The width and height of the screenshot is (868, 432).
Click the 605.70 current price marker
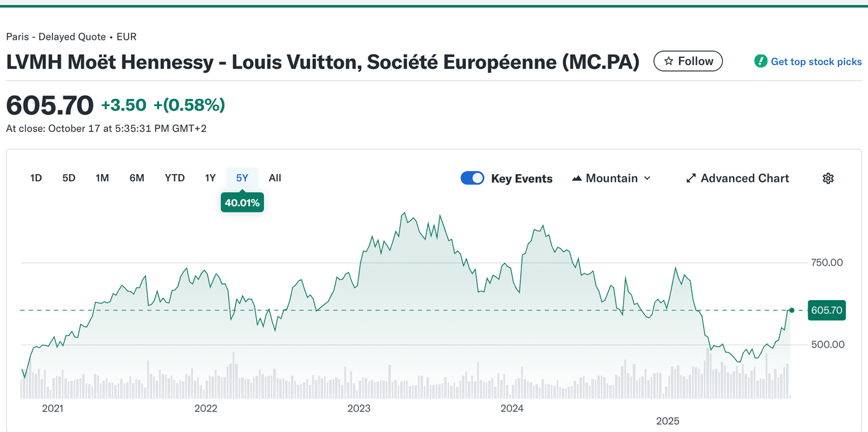pyautogui.click(x=826, y=310)
